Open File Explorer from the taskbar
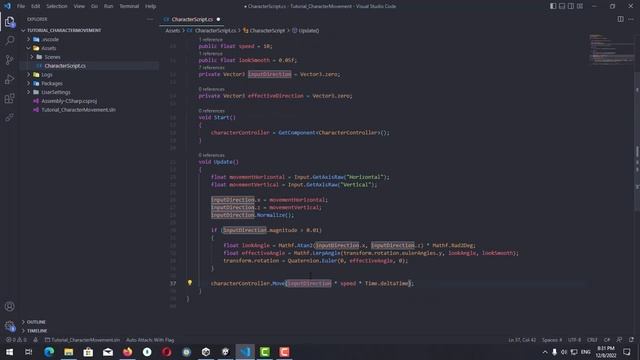 (x=69, y=352)
